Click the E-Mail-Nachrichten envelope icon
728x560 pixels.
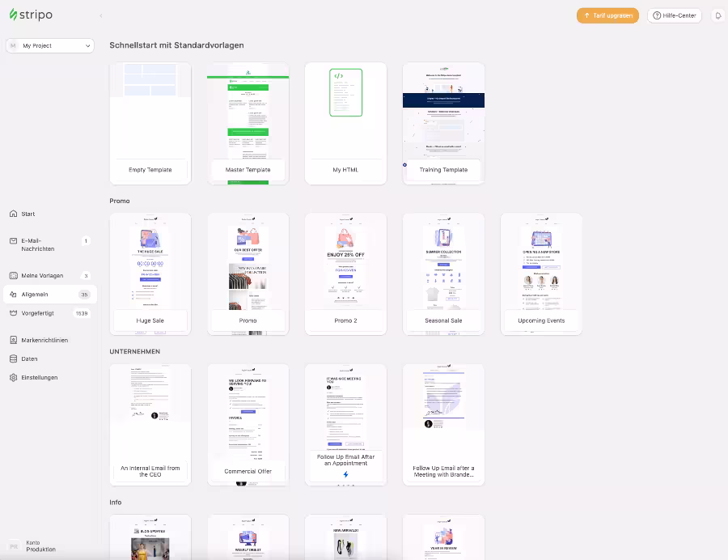click(x=14, y=240)
